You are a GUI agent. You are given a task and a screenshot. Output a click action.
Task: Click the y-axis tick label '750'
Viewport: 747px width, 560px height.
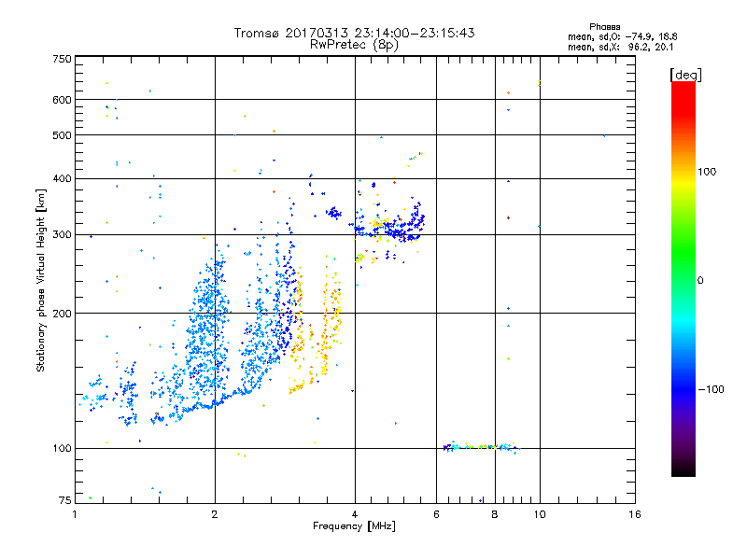pyautogui.click(x=62, y=59)
